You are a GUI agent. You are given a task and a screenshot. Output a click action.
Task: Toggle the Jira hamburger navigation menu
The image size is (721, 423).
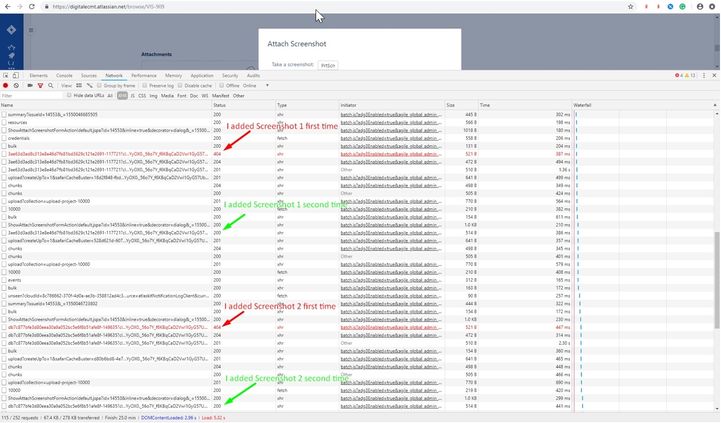tap(31, 30)
